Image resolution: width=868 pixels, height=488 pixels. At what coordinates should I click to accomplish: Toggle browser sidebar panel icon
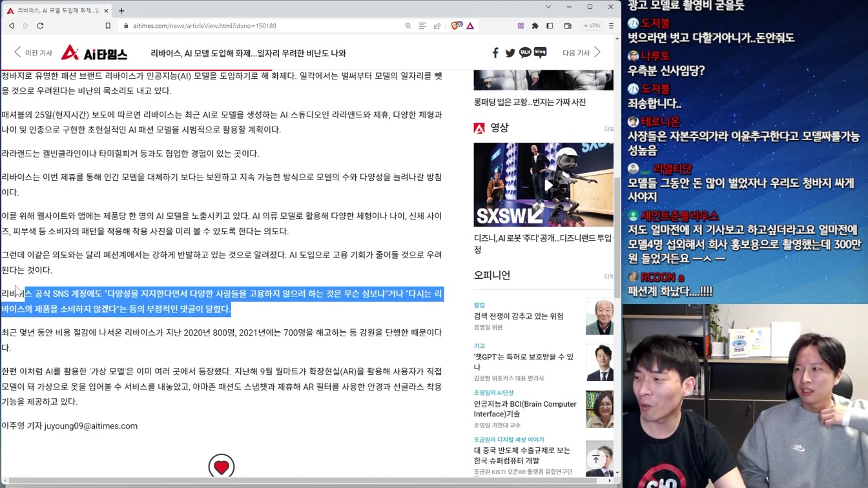click(x=550, y=26)
